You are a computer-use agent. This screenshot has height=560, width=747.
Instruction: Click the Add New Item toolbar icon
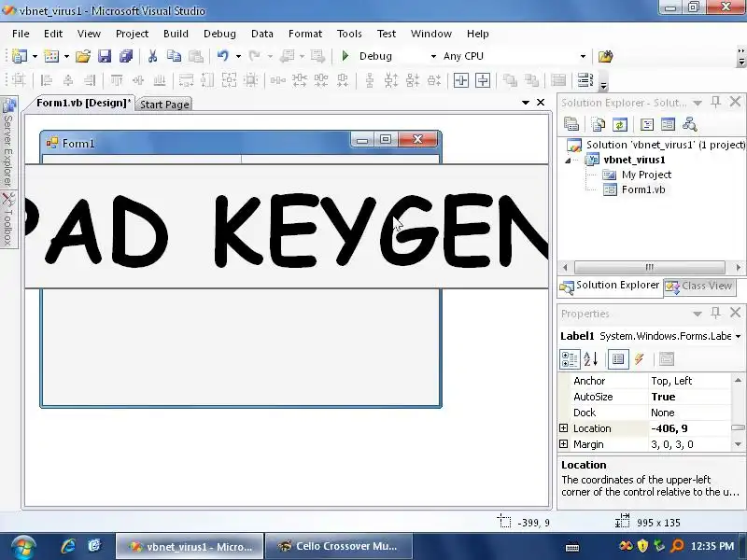[51, 56]
